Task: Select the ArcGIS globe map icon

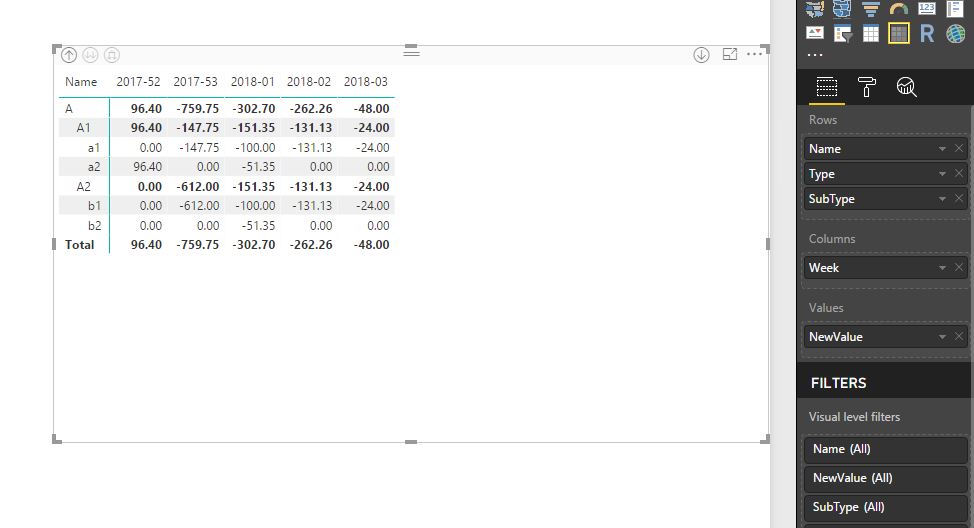Action: (x=955, y=34)
